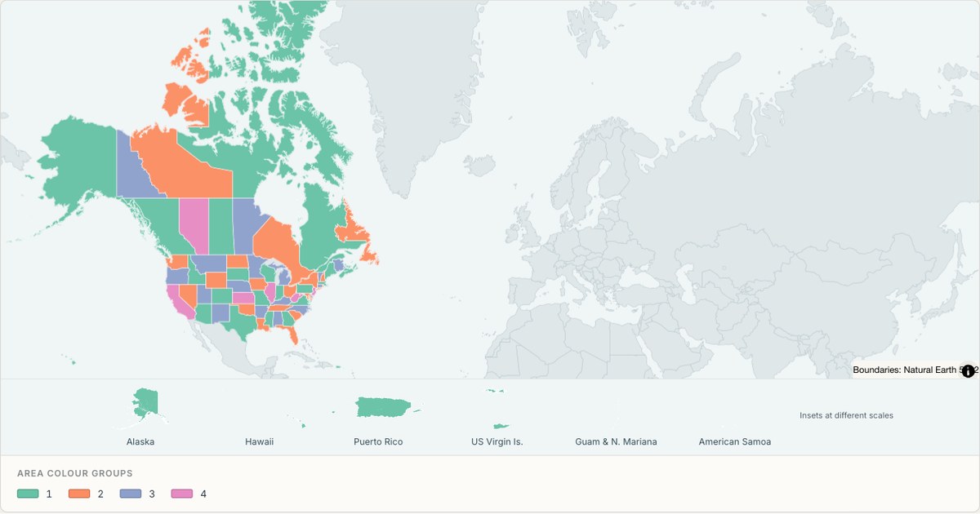Viewport: 980px width, 514px height.
Task: Select the pink colour group 4 swatch
Action: click(182, 494)
